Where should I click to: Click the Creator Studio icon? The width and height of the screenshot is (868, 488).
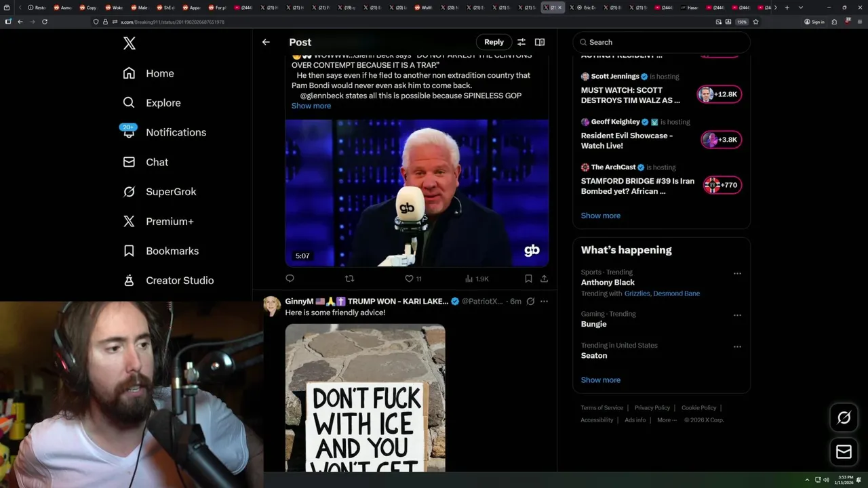point(129,281)
